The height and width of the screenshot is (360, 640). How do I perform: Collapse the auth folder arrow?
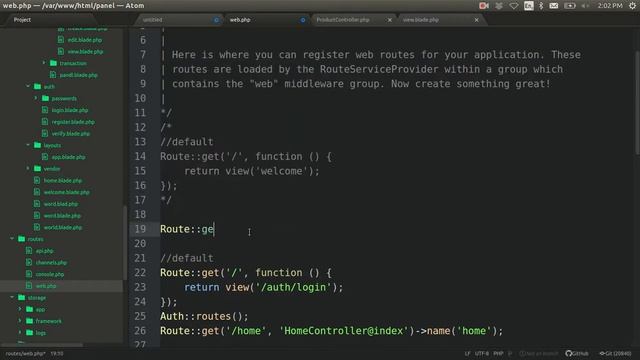[28, 87]
